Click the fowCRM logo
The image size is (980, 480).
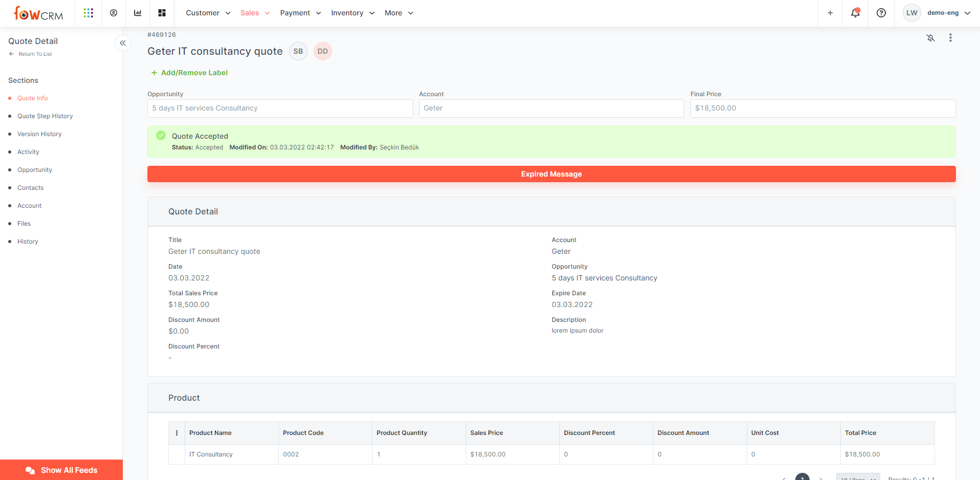[x=38, y=13]
